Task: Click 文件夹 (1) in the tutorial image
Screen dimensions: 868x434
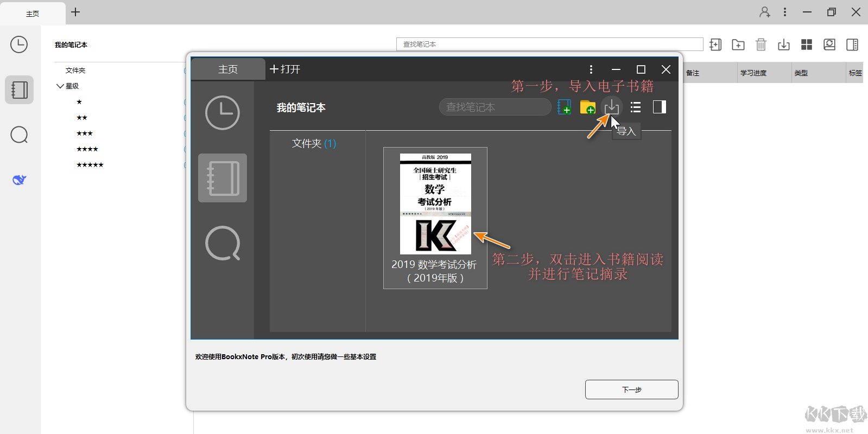Action: [314, 143]
